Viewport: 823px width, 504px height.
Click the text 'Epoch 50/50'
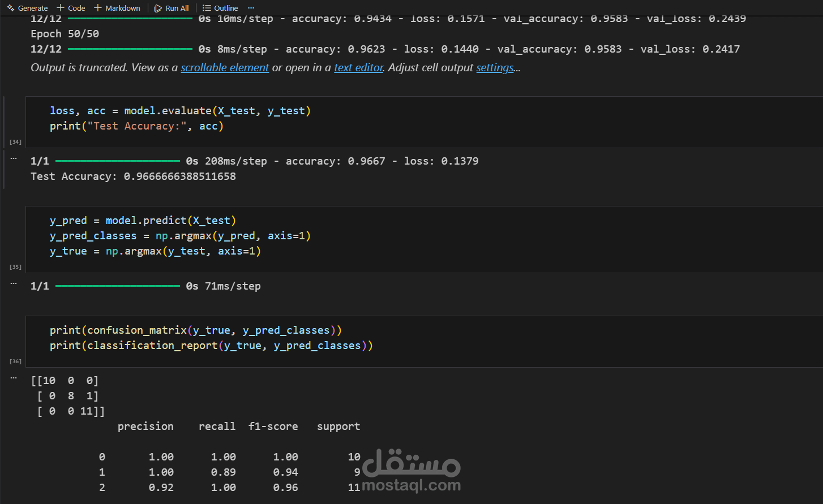65,34
